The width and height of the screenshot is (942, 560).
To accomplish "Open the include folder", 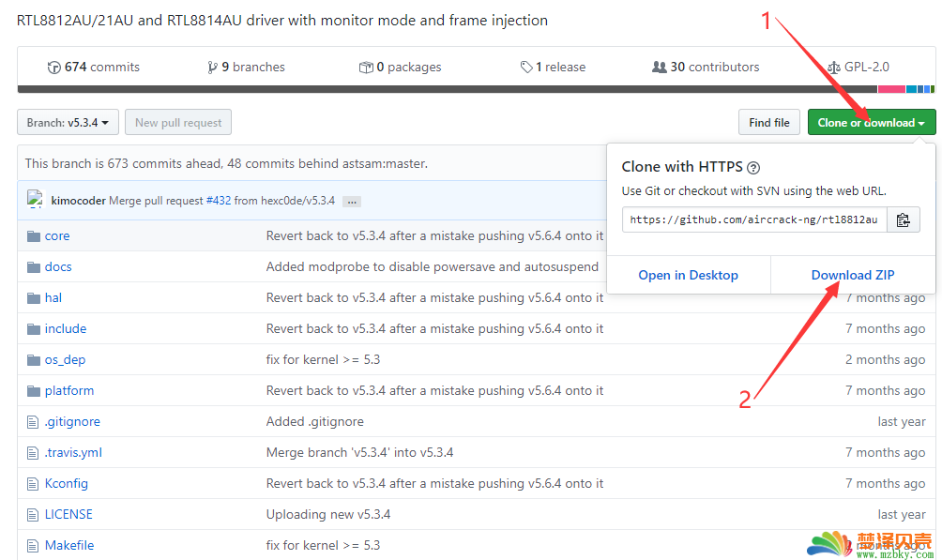I will coord(66,328).
